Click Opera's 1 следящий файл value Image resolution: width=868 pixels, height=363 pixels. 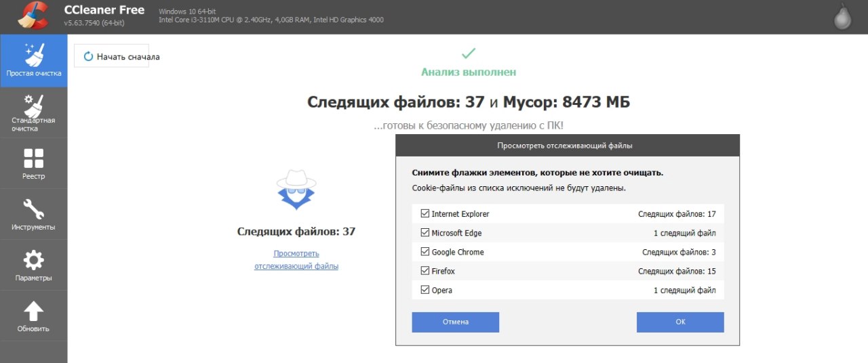coord(685,290)
